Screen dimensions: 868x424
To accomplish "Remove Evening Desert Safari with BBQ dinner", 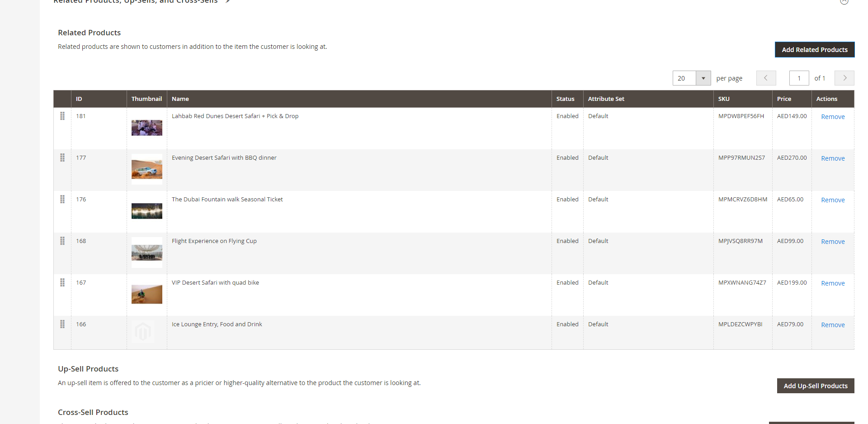I will [x=833, y=158].
